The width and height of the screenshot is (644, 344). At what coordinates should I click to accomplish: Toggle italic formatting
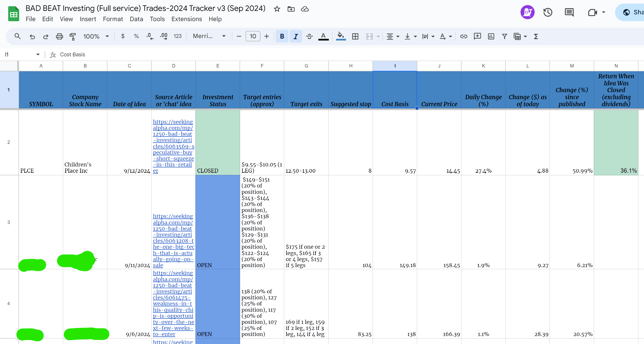coord(296,36)
